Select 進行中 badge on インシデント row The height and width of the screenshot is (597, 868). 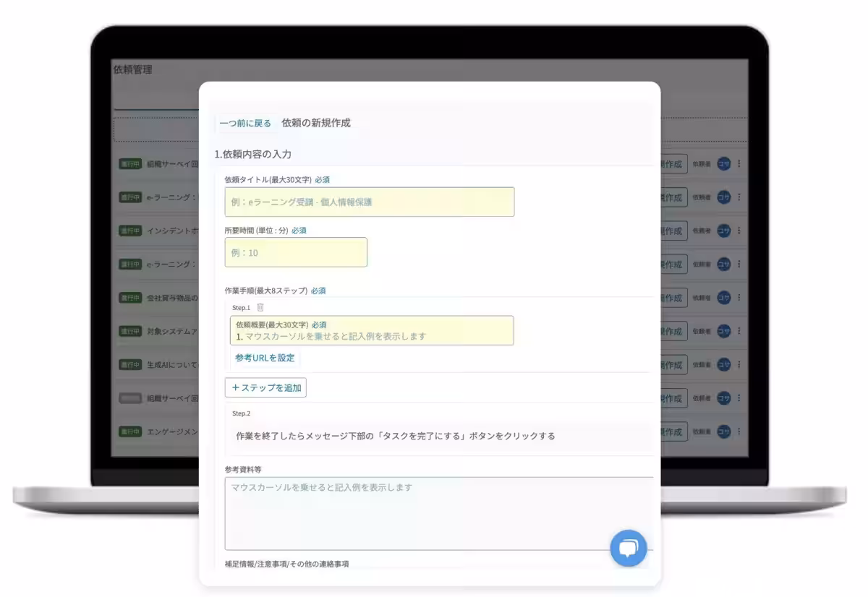point(130,231)
